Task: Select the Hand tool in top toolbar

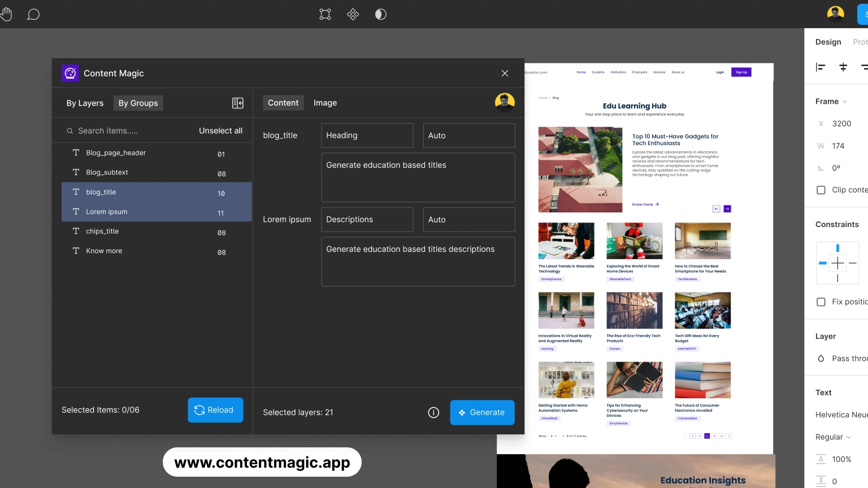Action: 6,14
